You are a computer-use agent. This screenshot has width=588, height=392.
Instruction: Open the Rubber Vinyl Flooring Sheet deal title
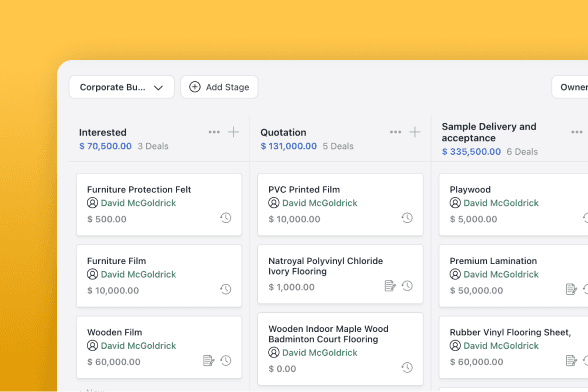510,332
